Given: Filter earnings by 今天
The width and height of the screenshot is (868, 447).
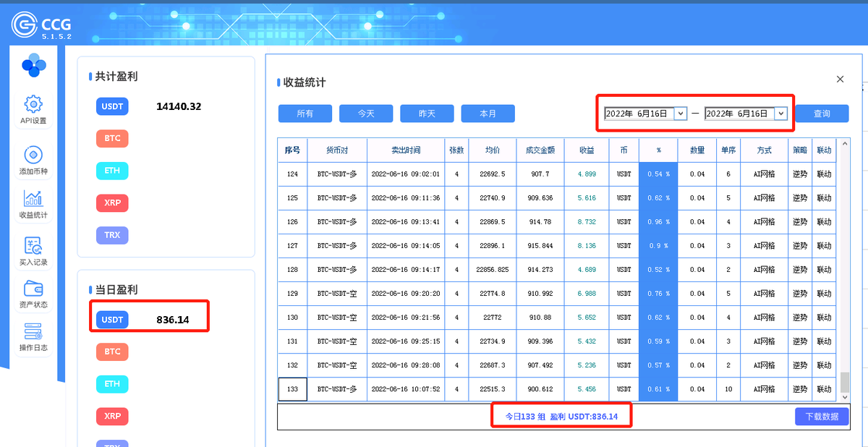Looking at the screenshot, I should [366, 114].
